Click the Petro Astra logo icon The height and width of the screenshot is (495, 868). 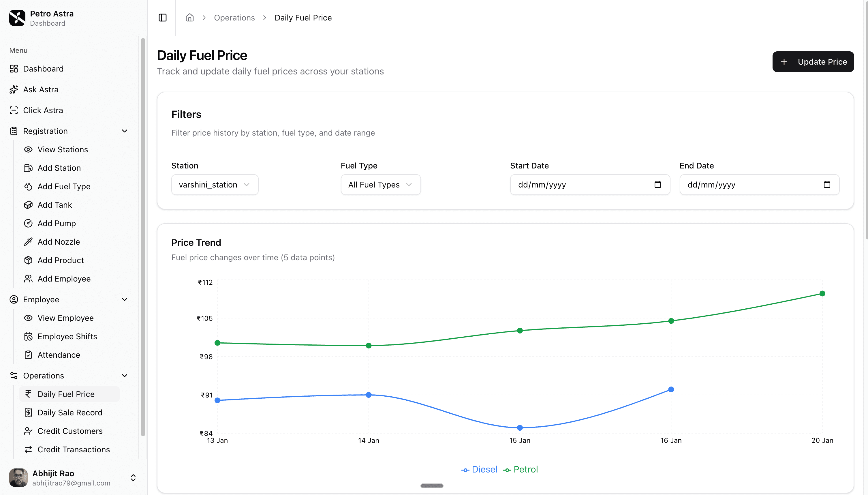coord(17,18)
